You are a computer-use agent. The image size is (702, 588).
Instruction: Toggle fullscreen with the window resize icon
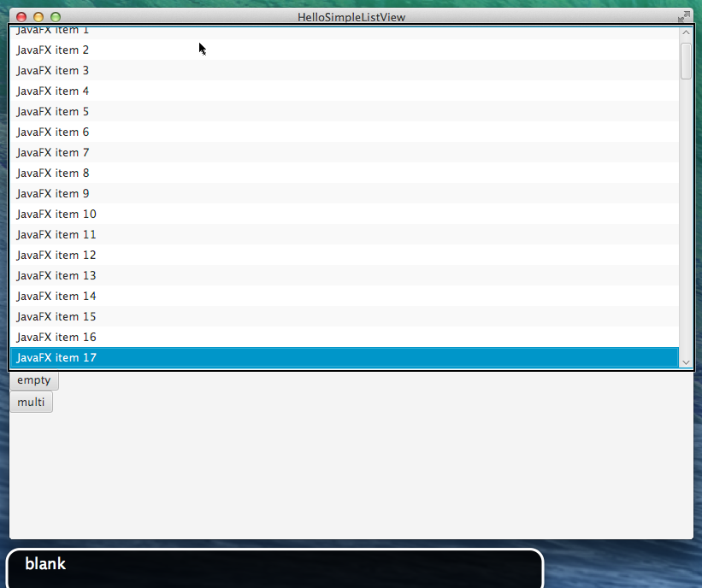[684, 16]
